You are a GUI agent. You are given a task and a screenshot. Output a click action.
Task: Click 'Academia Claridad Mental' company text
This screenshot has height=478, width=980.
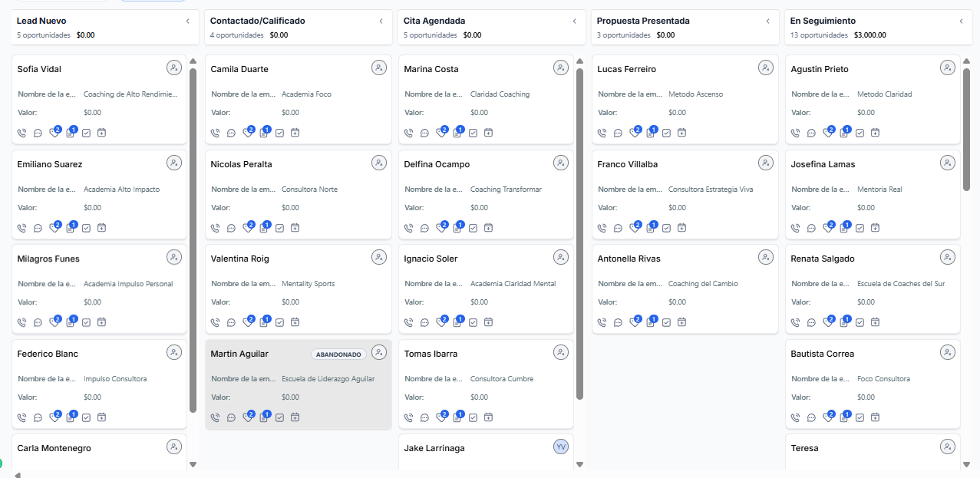[x=513, y=284]
